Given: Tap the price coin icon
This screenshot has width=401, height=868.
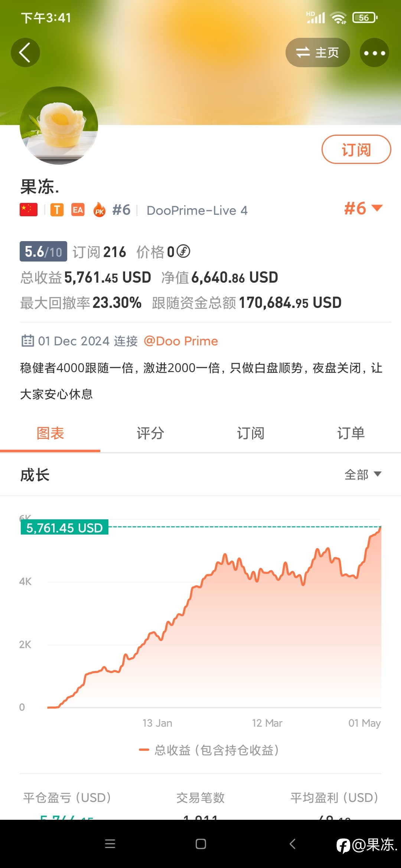Looking at the screenshot, I should coord(183,251).
